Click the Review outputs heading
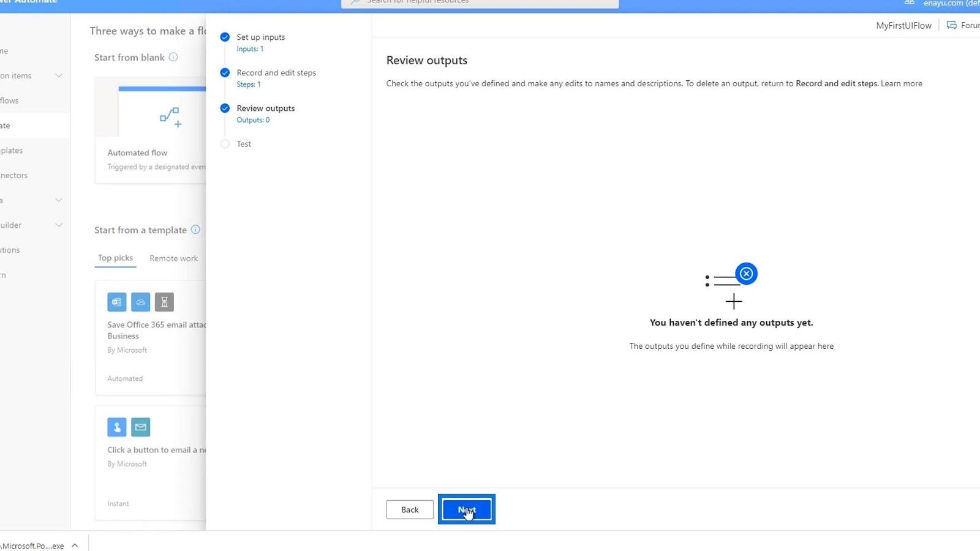The image size is (980, 551). [427, 60]
